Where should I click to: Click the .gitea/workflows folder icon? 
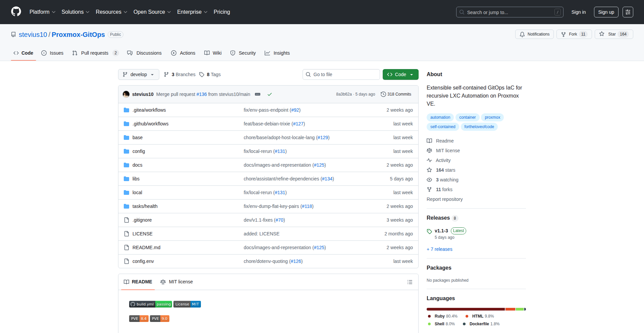click(x=126, y=110)
